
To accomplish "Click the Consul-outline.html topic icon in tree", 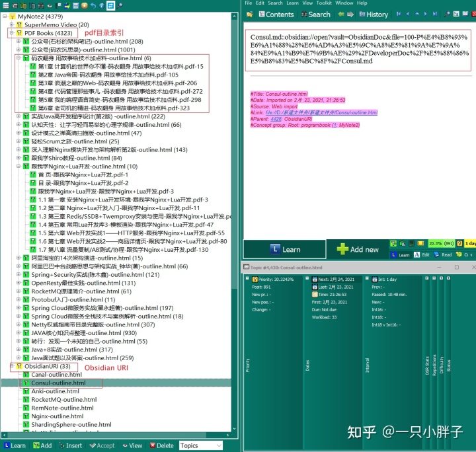I will [x=26, y=383].
